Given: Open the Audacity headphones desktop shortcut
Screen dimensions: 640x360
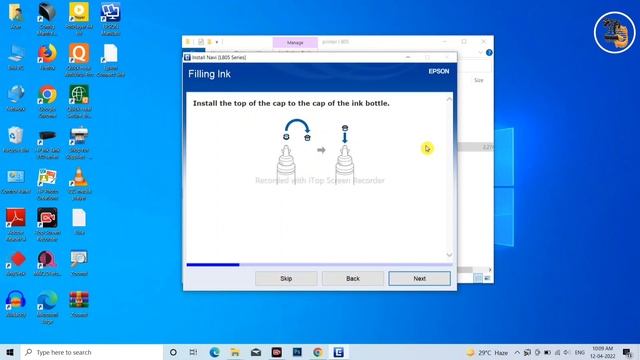Looking at the screenshot, I should pos(16,304).
